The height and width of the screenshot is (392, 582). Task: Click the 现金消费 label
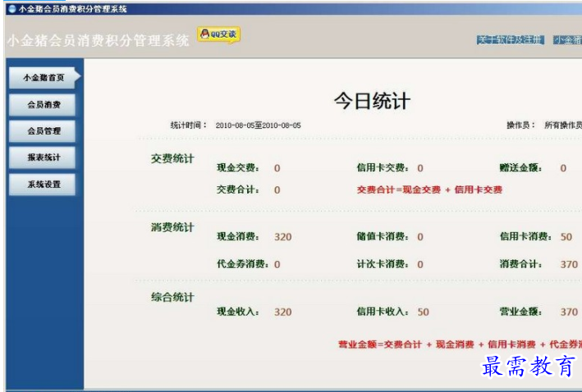pos(238,236)
